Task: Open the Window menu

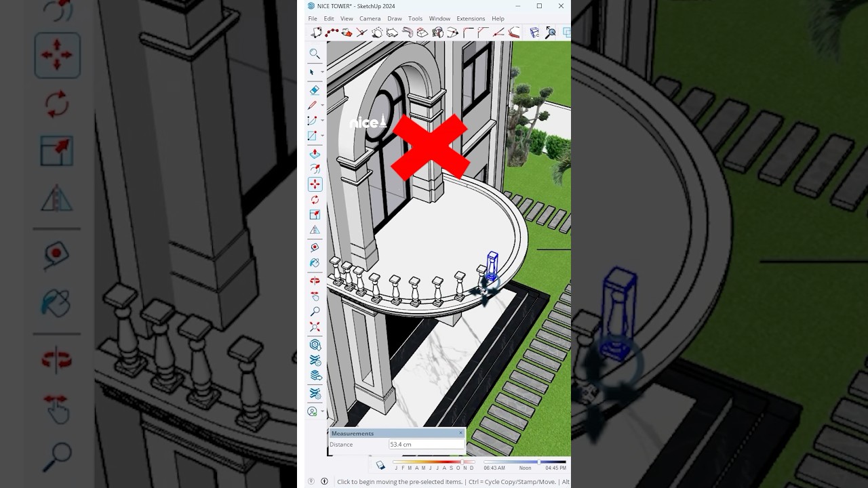Action: pos(439,19)
